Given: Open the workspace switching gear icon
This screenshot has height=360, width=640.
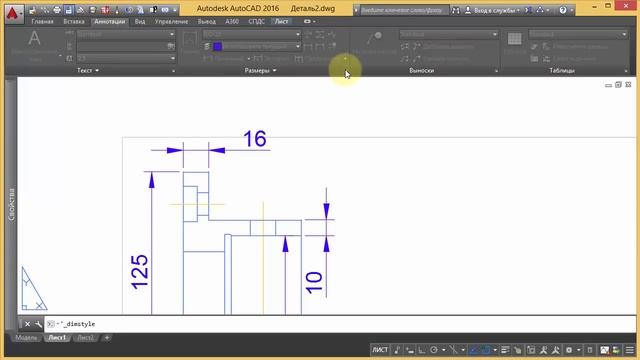Looking at the screenshot, I should pos(569,350).
